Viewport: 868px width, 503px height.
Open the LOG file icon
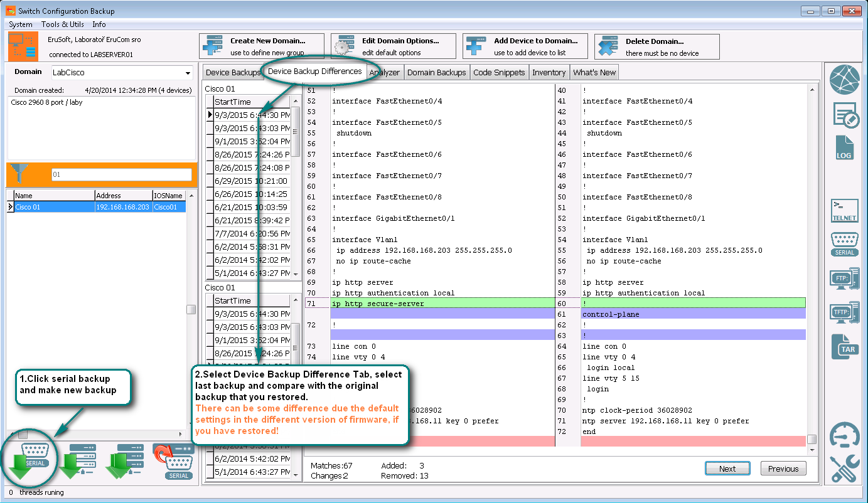(x=844, y=148)
